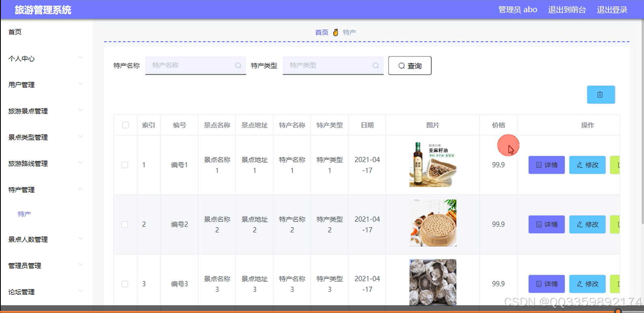Click 修改 button in row 1

point(588,165)
